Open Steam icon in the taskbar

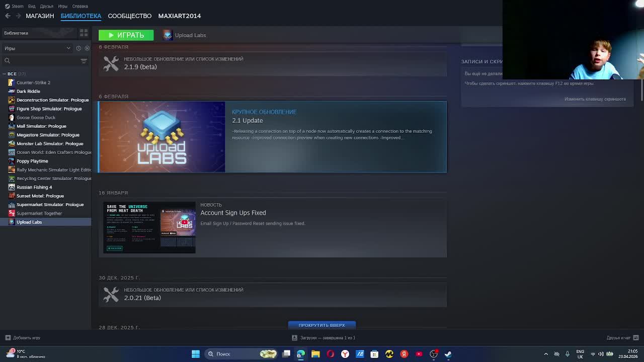point(448,354)
